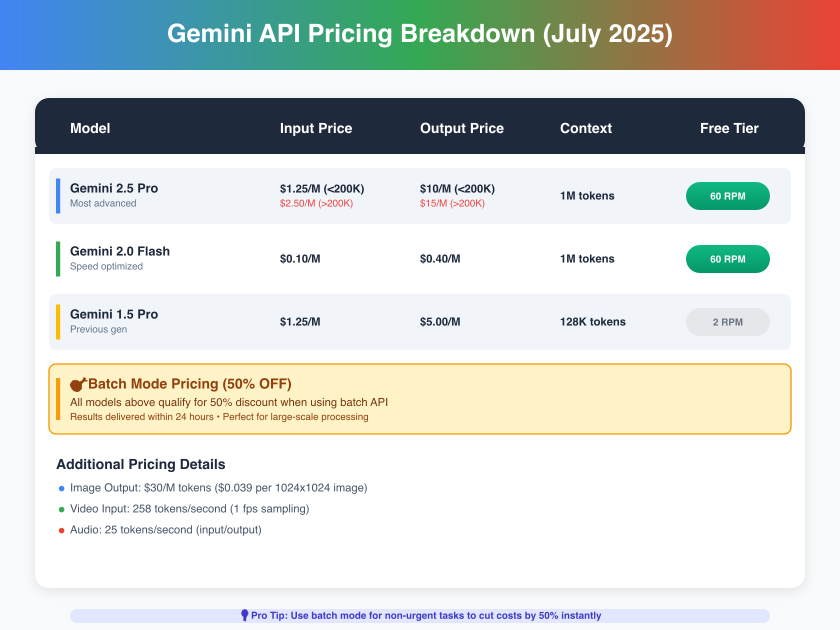Click the key icon beside Batch Mode Pricing
Screen dimensions: 840x630
click(x=79, y=383)
